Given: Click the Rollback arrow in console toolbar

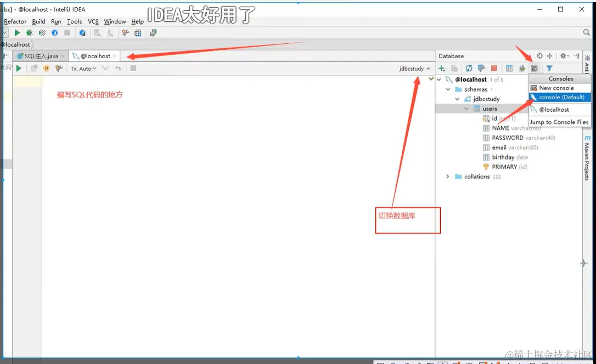Looking at the screenshot, I should click(118, 69).
